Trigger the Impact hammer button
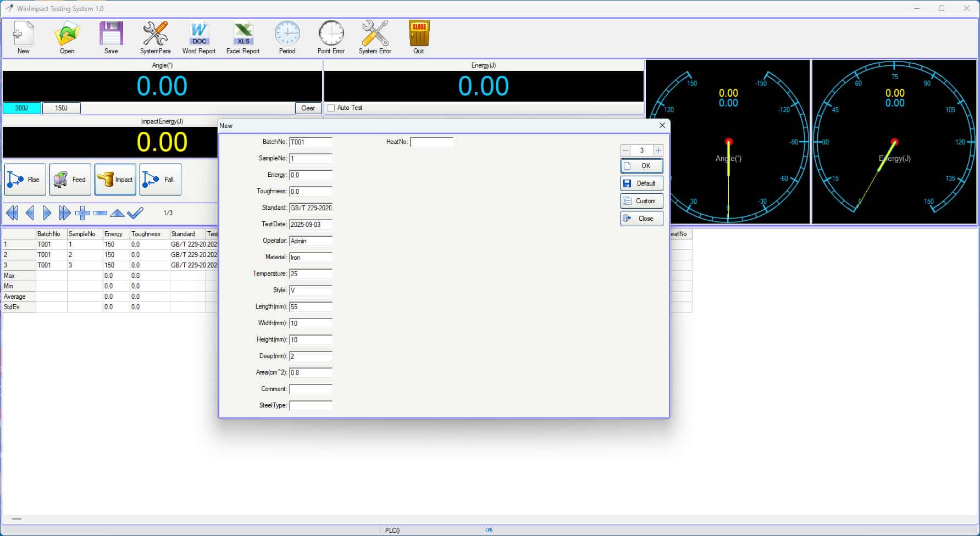Viewport: 980px width, 536px height. [x=115, y=180]
